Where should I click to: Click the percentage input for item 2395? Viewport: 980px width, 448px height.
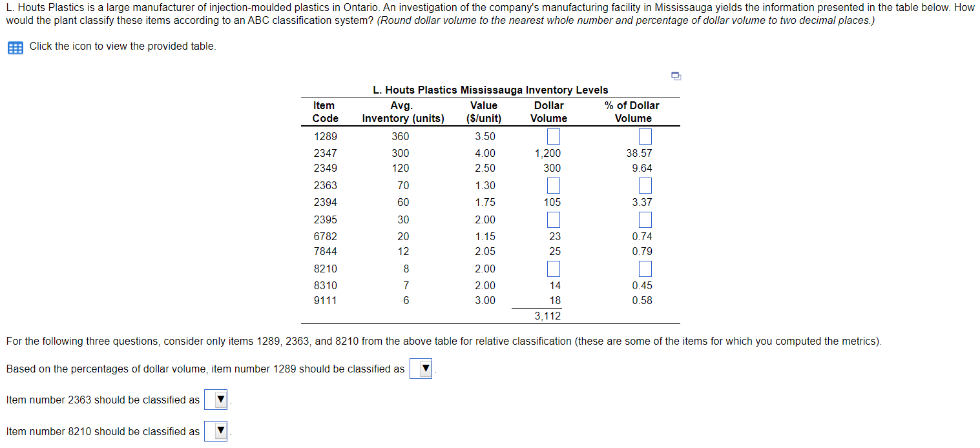[645, 219]
